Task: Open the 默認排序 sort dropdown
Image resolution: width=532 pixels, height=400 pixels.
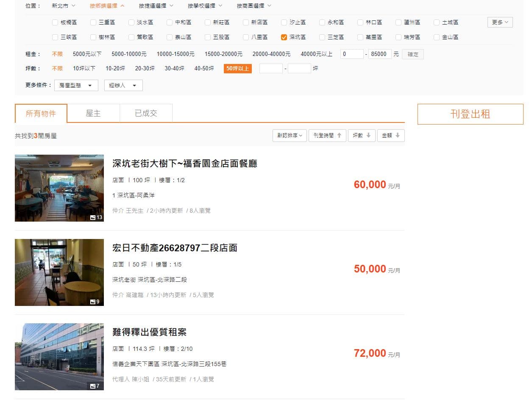Action: point(290,136)
